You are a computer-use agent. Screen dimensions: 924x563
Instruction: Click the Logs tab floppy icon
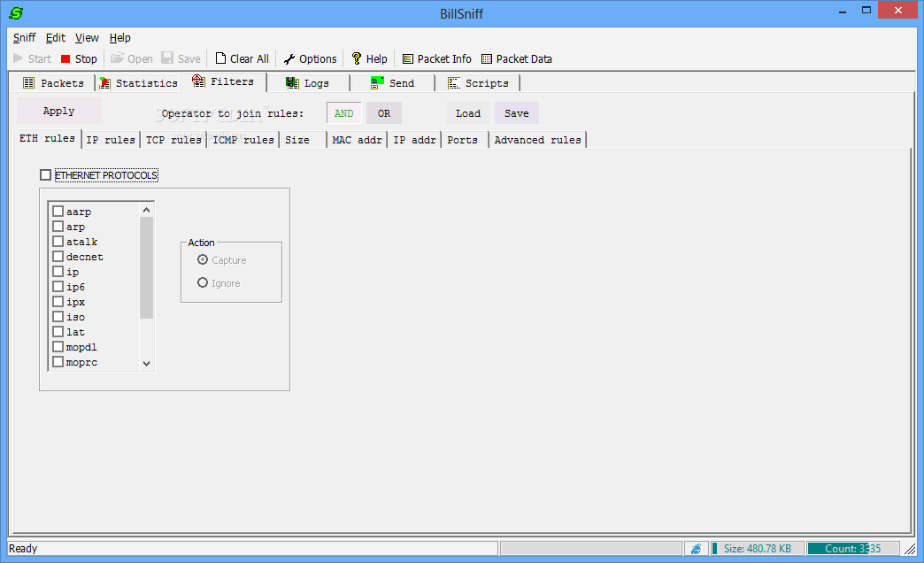pos(292,83)
